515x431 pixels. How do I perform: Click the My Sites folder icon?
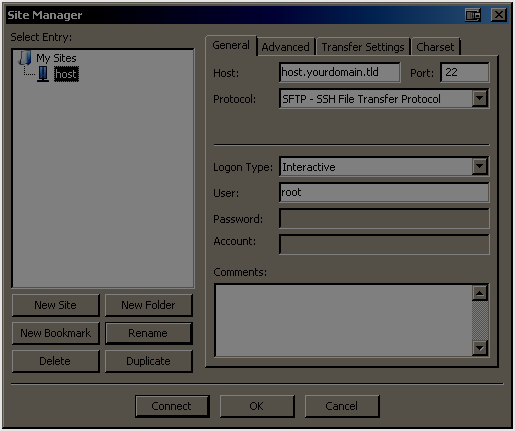[x=25, y=58]
